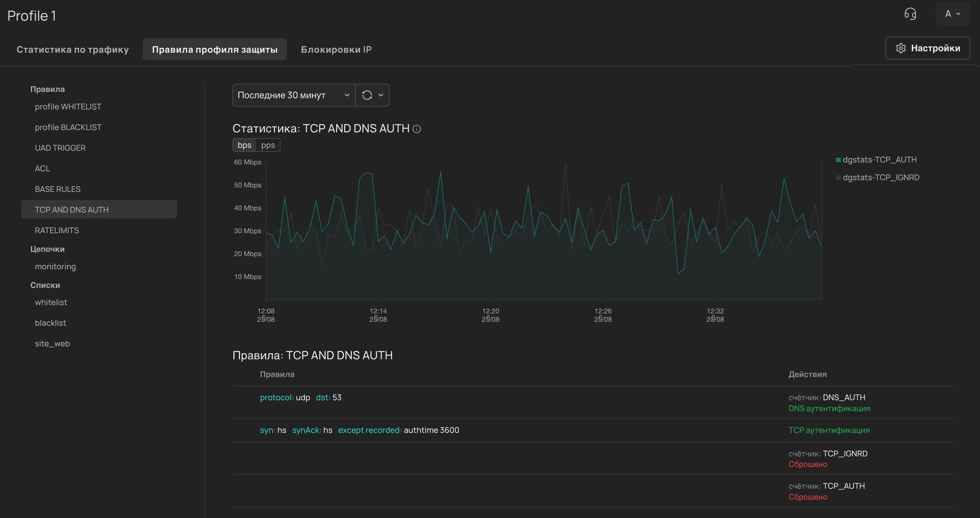Switch chart units to pps
This screenshot has height=518, width=980.
tap(268, 145)
